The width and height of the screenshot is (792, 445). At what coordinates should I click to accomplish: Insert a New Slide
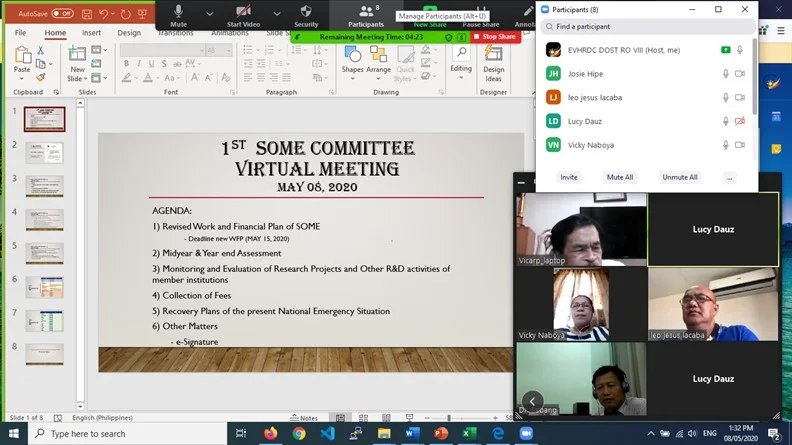click(77, 54)
